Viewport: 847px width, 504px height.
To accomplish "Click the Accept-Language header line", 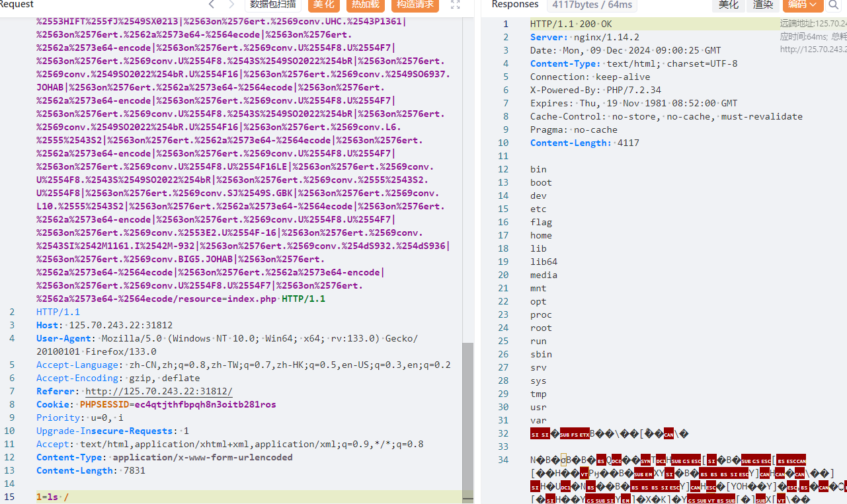I will click(x=243, y=365).
